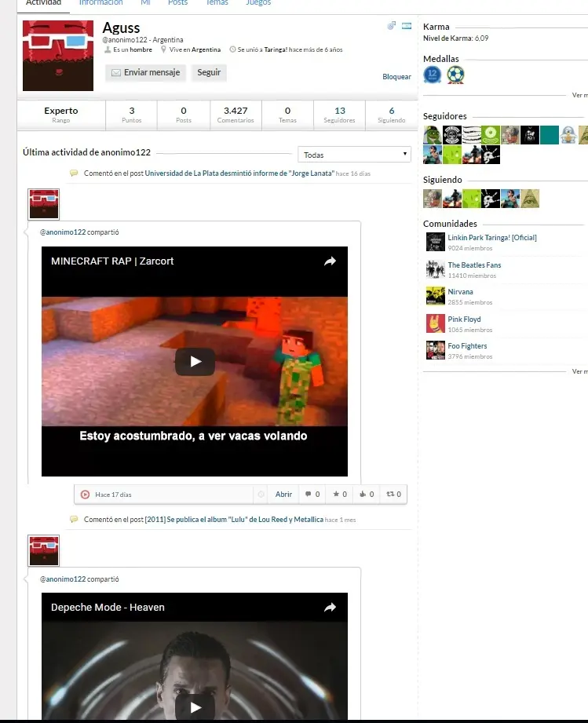Image resolution: width=588 pixels, height=723 pixels.
Task: Open the Mi tab
Action: 145,3
